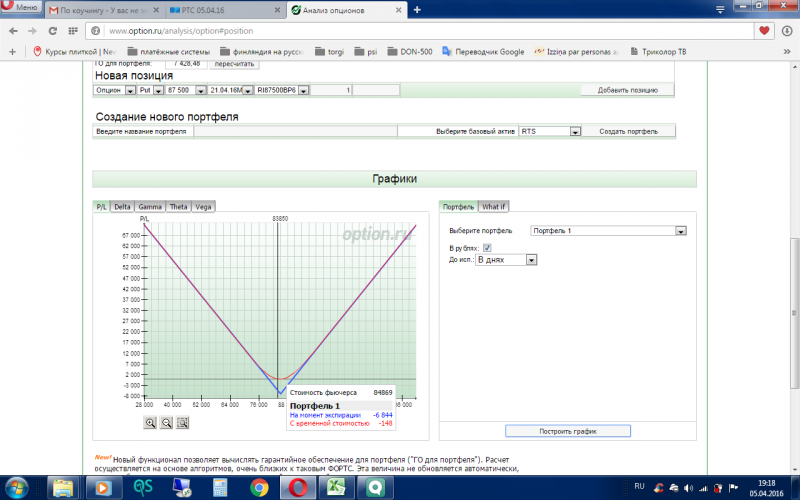
Task: Click the пересчитать button
Action: 234,64
